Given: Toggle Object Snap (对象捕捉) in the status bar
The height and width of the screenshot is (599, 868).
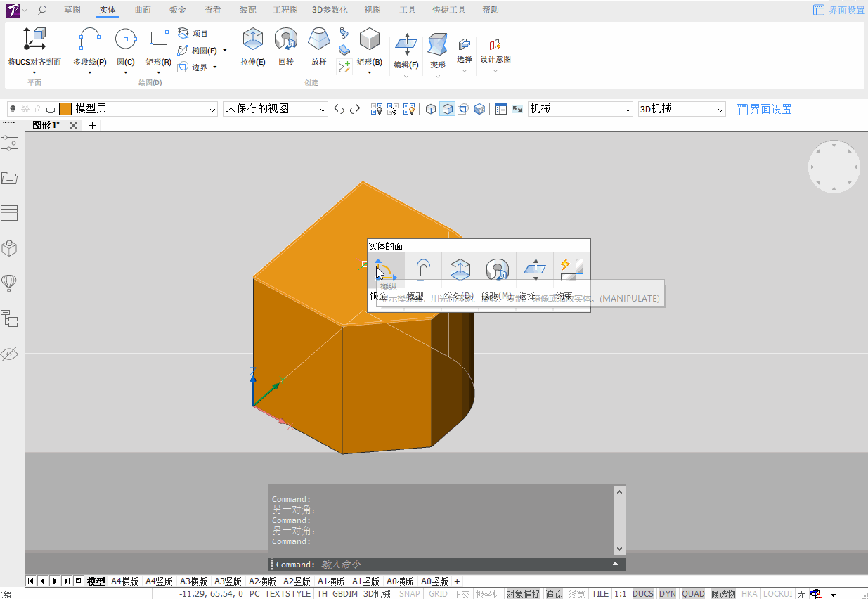Looking at the screenshot, I should coord(523,594).
